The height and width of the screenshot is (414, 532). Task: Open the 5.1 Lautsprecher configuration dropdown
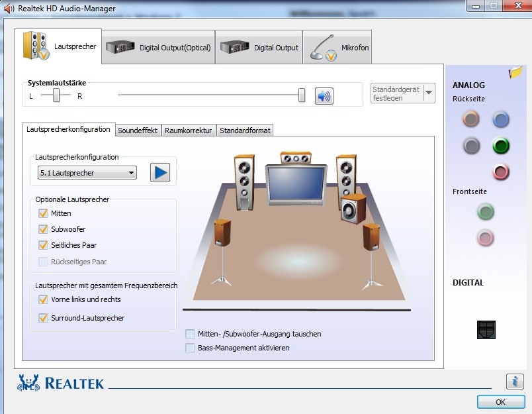click(x=87, y=172)
